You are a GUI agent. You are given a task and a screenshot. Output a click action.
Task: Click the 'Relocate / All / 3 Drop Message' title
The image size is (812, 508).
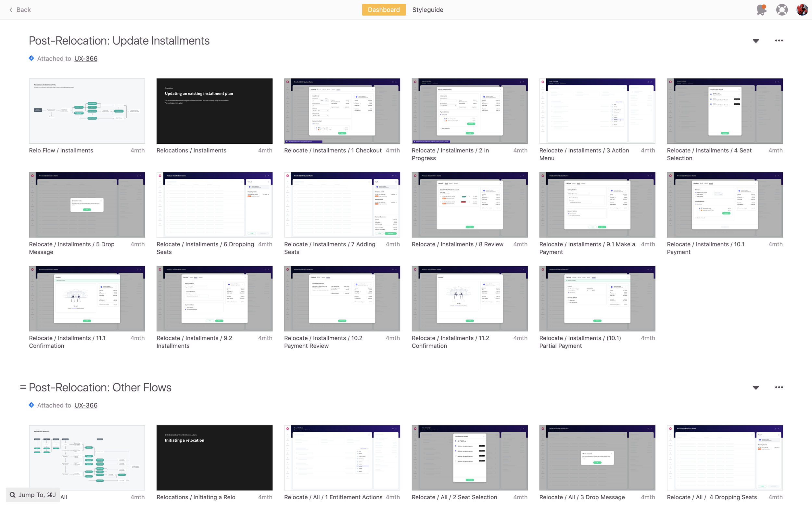pos(582,497)
